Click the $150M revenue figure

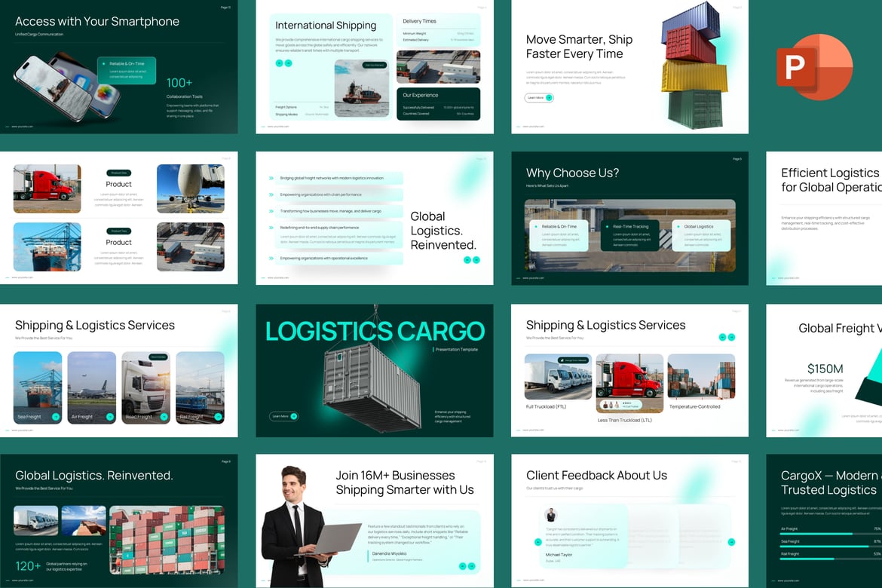tap(825, 369)
